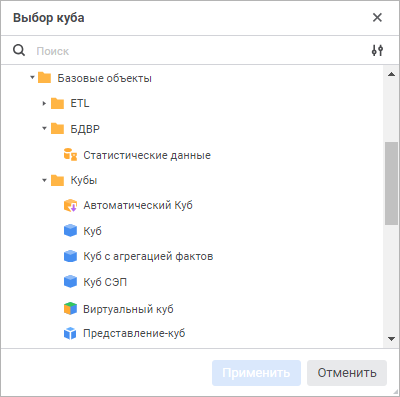
Task: Select the Статистические данные database icon
Action: pos(70,155)
